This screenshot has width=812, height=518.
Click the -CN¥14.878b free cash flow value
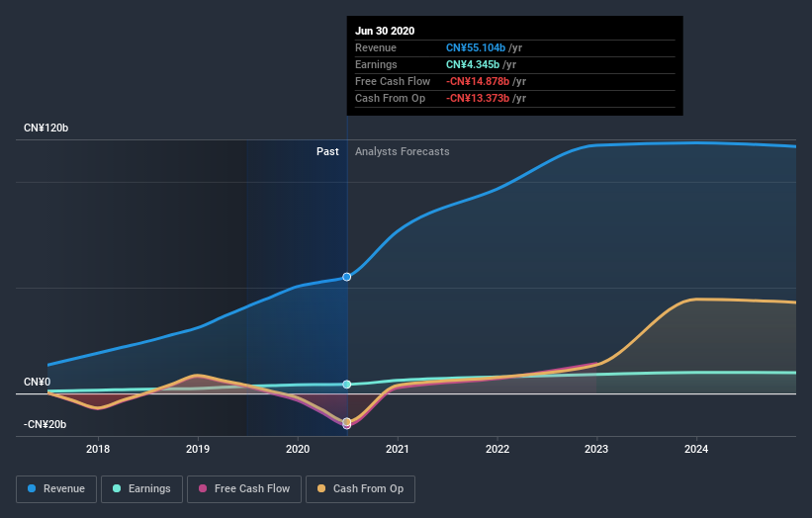[478, 81]
